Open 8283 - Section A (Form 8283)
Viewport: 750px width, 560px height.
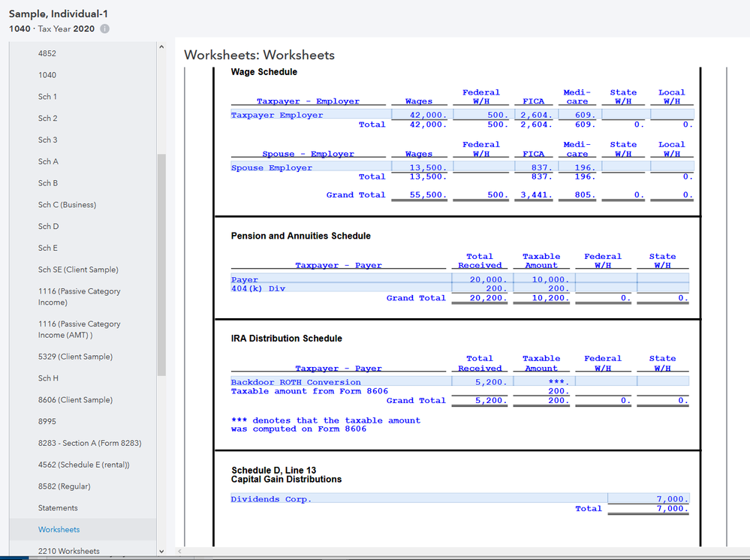point(89,443)
